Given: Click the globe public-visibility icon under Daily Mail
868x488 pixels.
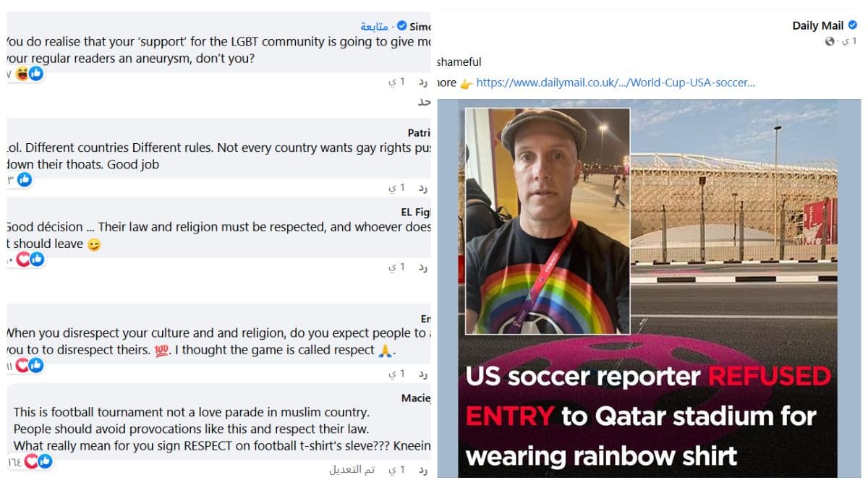Looking at the screenshot, I should (x=830, y=42).
